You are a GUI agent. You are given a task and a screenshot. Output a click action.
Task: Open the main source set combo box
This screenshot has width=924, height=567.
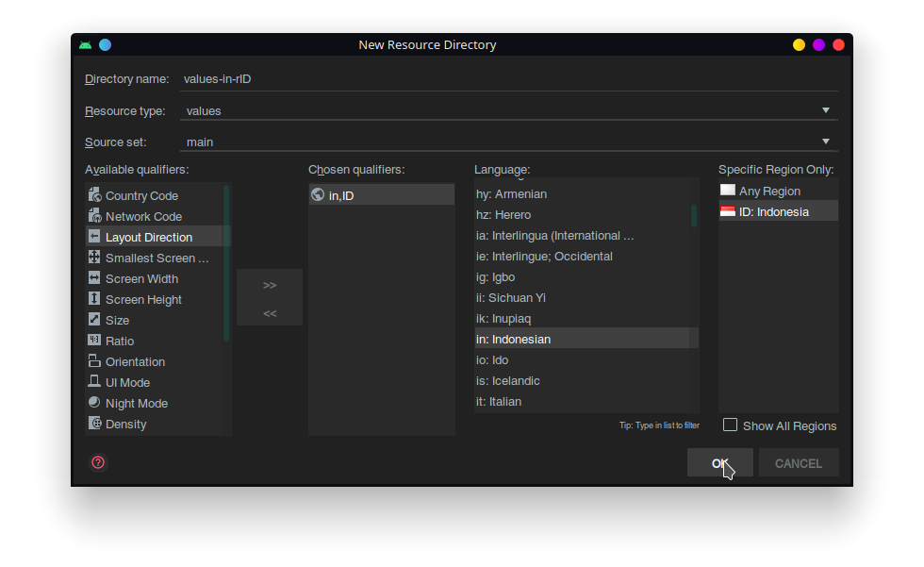coord(508,142)
